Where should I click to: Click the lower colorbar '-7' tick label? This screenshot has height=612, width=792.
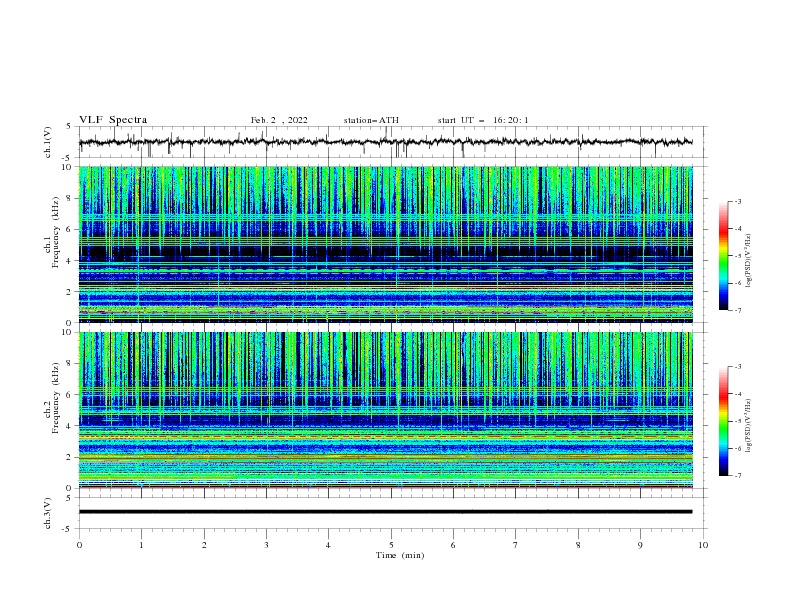point(737,475)
